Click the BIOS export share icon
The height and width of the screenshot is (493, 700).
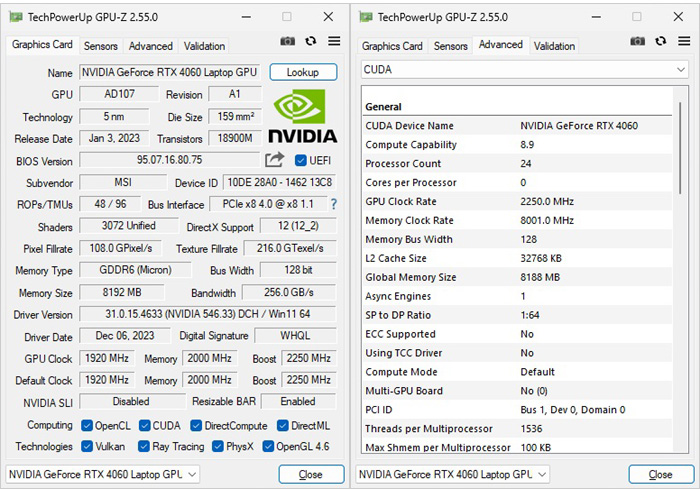(275, 160)
